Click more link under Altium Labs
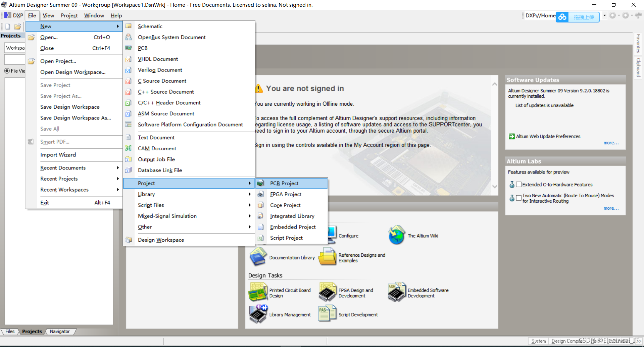The width and height of the screenshot is (644, 347). 611,208
